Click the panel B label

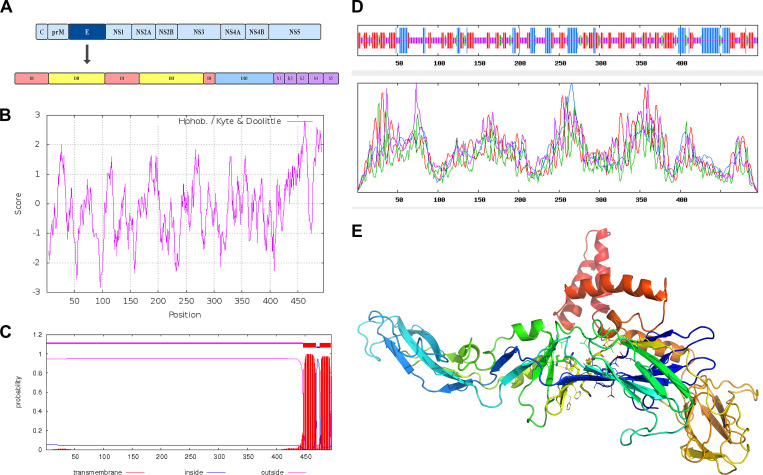(5, 115)
